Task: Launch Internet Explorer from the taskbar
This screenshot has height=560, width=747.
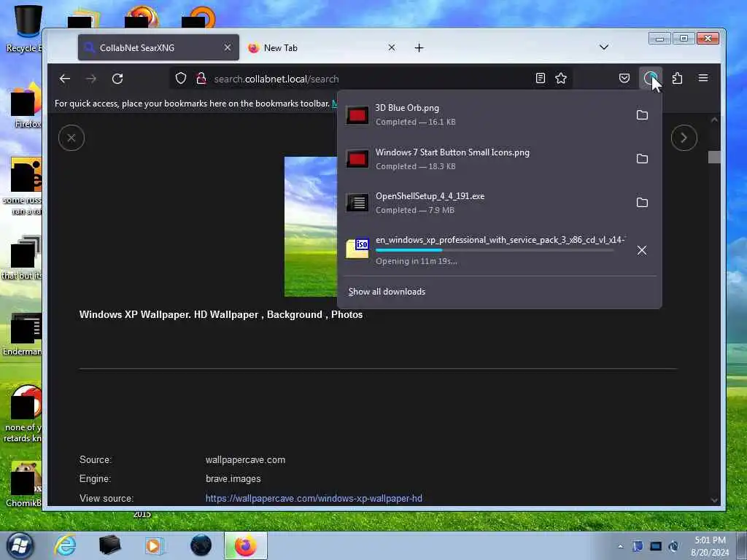Action: [65, 545]
